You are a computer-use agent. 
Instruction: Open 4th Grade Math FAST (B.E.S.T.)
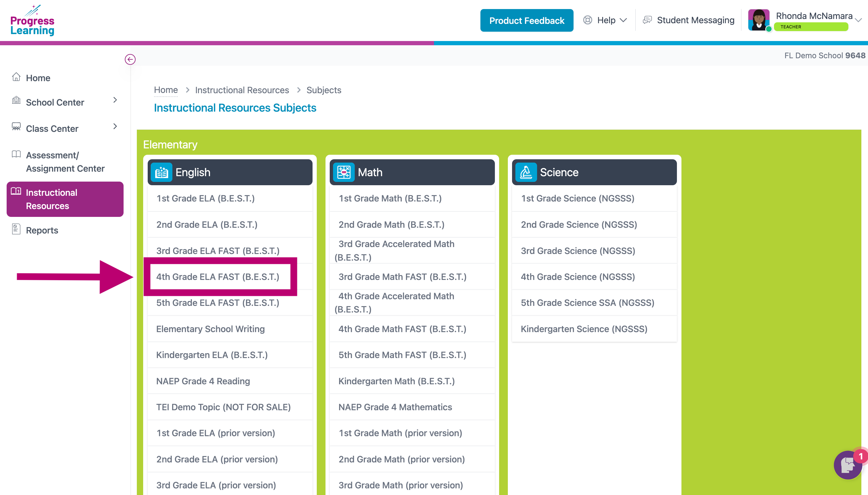click(x=412, y=329)
